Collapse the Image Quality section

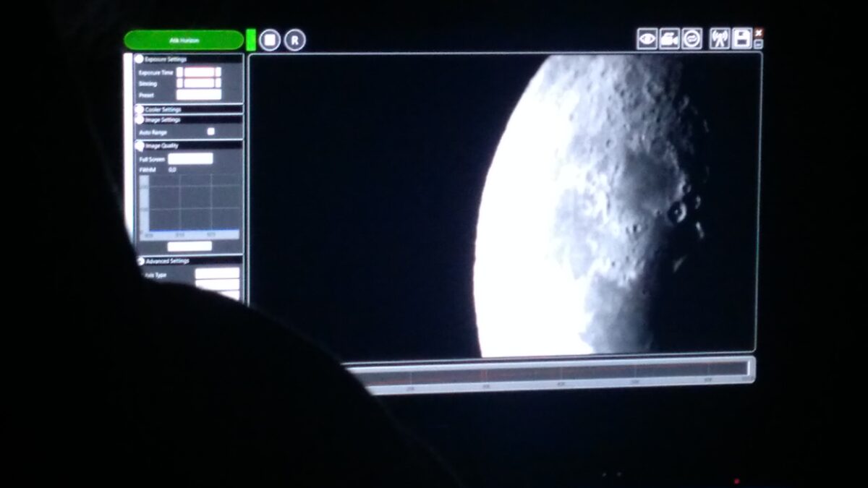coord(140,145)
